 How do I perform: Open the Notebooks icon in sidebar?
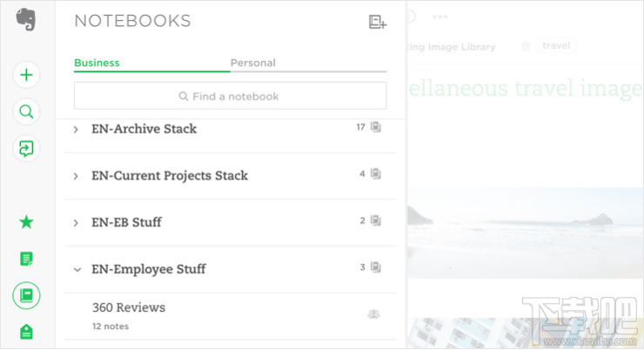pos(27,295)
